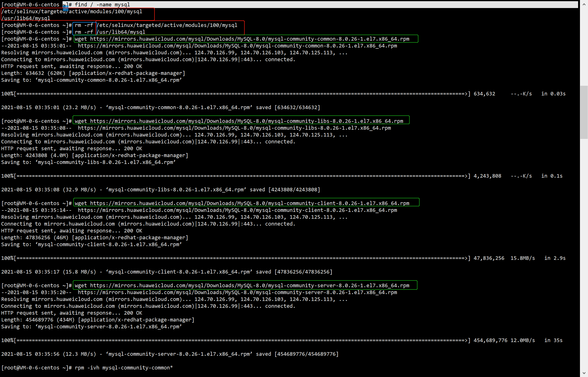
Task: Click the scrollbar track below the thumb
Action: pyautogui.click(x=584, y=245)
